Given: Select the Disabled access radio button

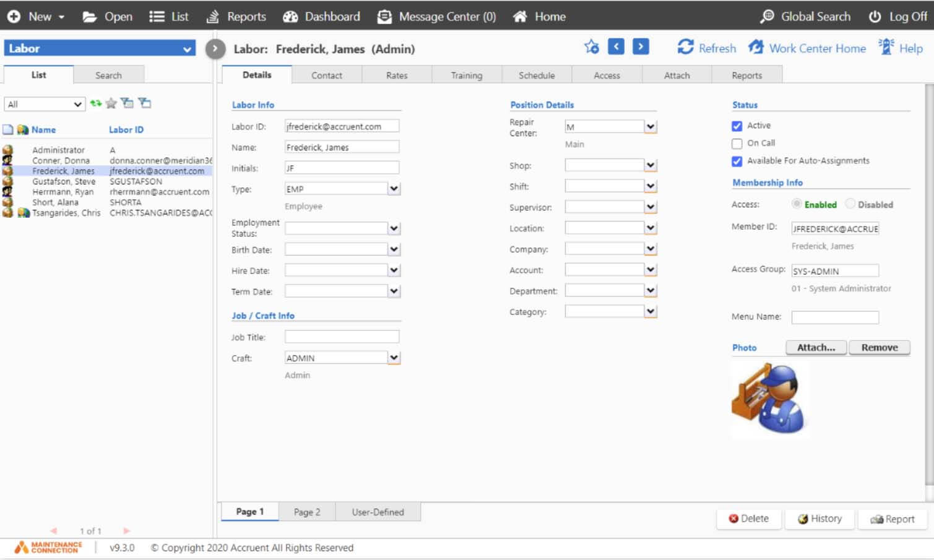Looking at the screenshot, I should coord(850,204).
